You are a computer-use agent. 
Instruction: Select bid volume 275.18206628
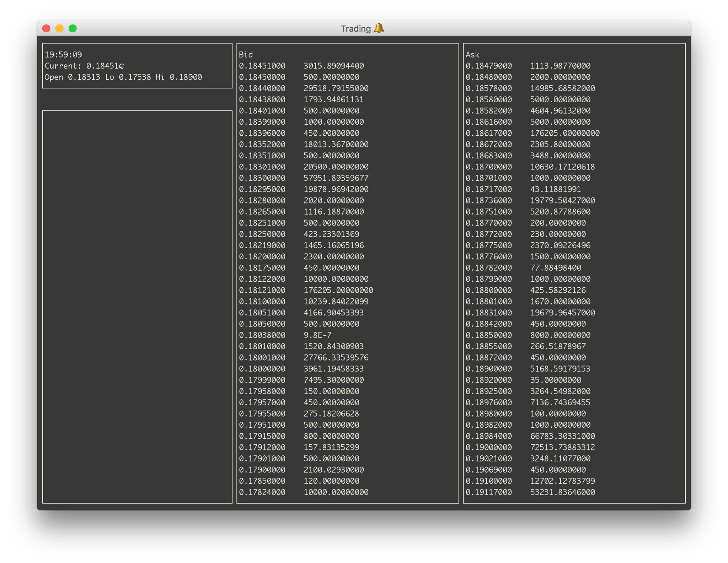click(x=331, y=414)
